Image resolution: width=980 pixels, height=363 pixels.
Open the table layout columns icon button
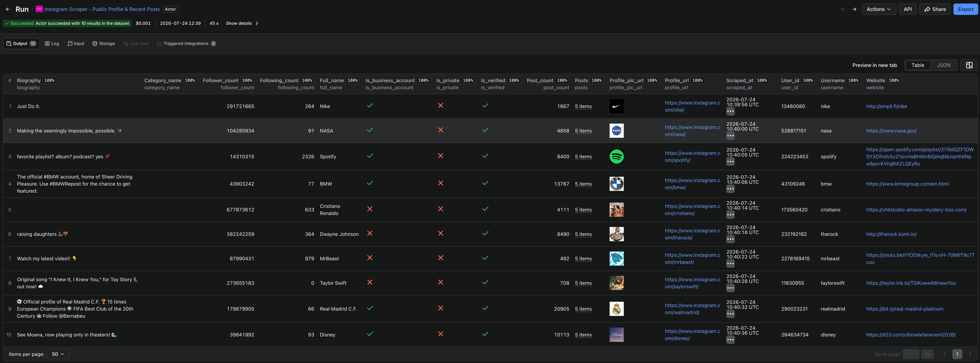[x=969, y=65]
